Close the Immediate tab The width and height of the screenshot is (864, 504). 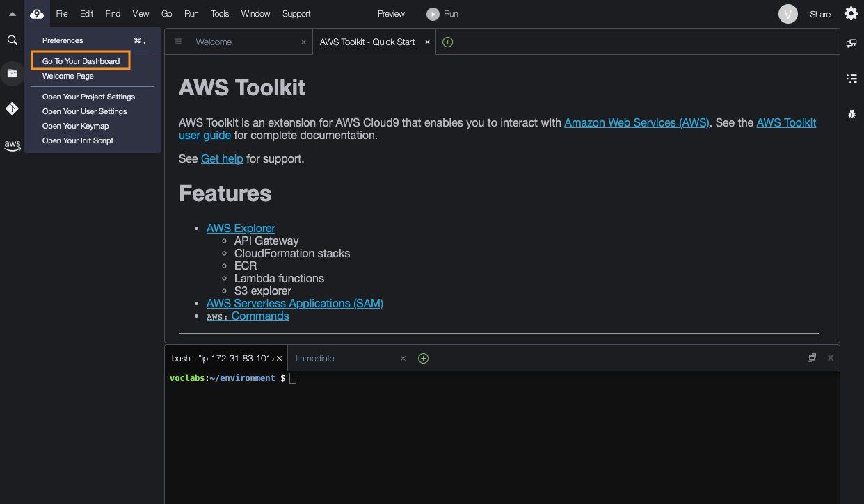pos(403,359)
